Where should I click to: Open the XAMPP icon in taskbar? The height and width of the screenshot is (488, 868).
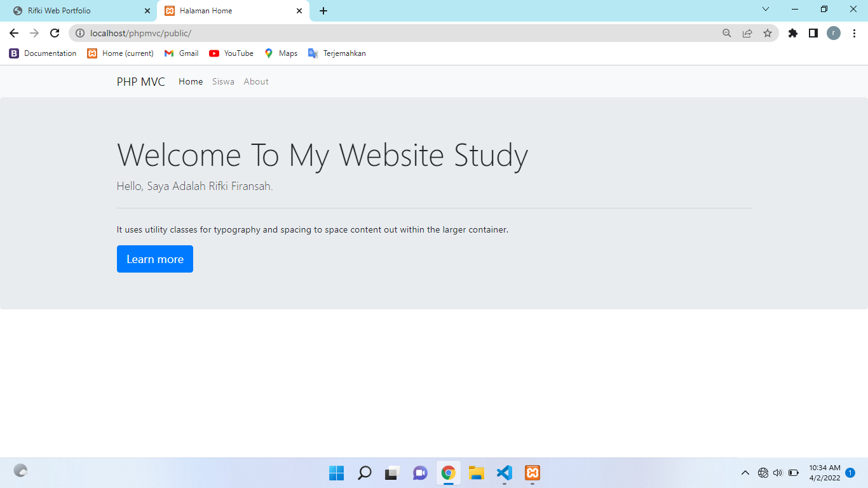click(x=532, y=473)
